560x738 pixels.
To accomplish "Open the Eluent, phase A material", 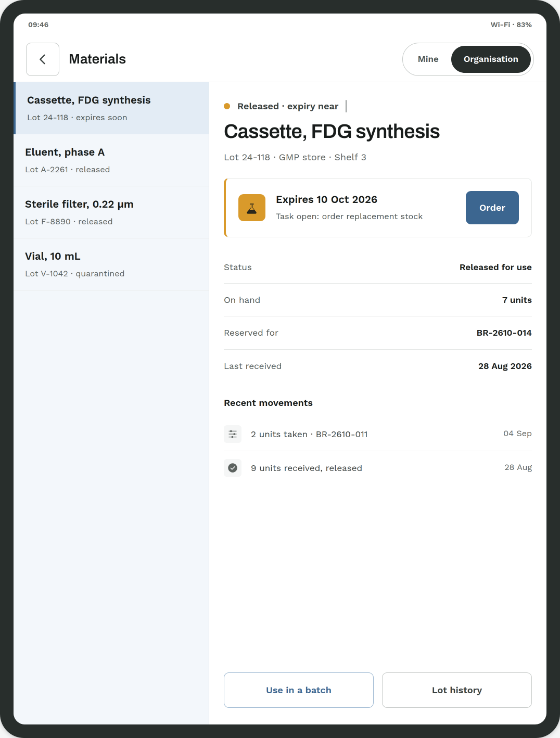I will (x=111, y=160).
